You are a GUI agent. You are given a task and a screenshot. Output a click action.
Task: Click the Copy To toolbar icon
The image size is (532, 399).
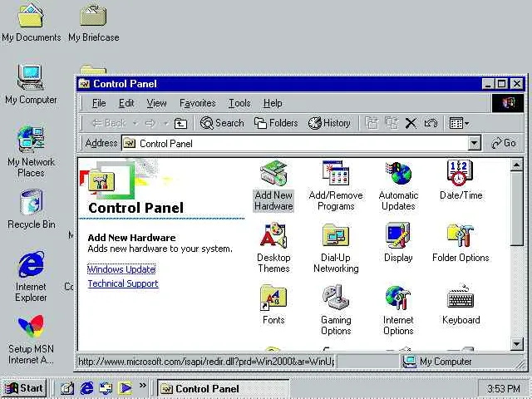point(392,123)
